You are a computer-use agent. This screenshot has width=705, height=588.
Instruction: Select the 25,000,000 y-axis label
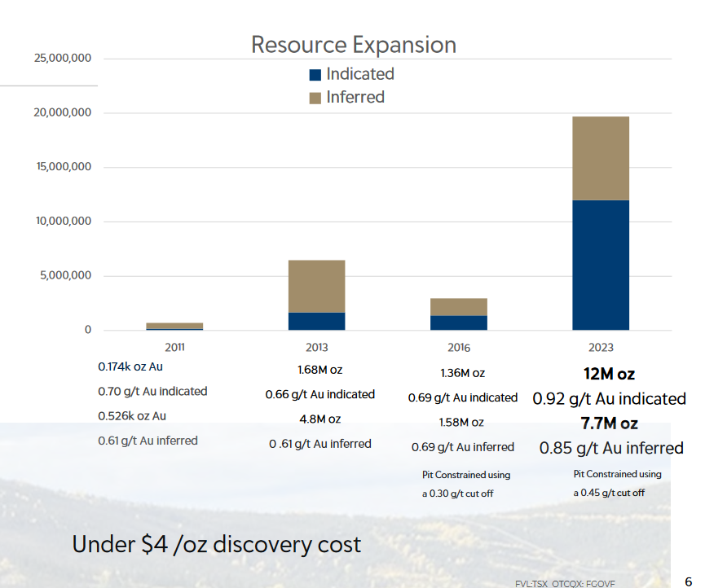coord(62,59)
